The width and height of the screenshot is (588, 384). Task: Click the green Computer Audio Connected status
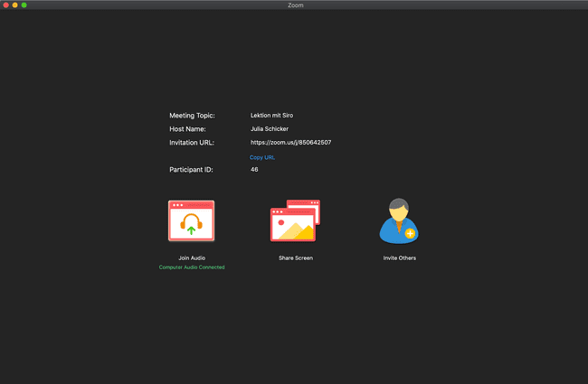tap(191, 267)
